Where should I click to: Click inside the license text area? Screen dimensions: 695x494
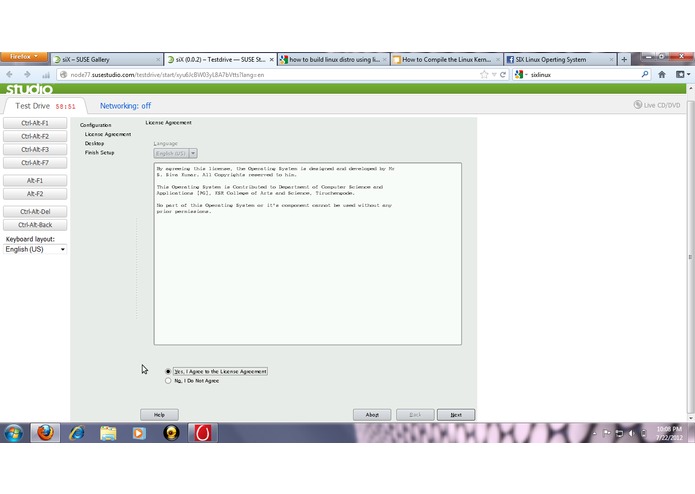pos(308,254)
